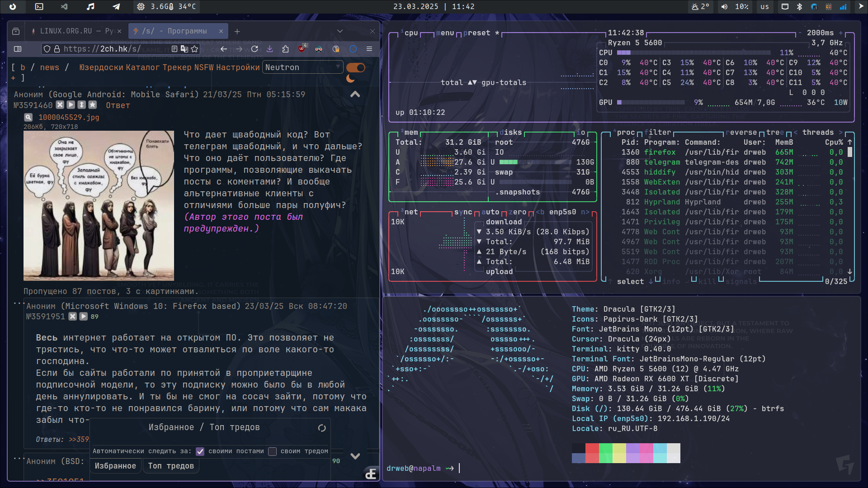
Task: Open the Firefox hamburger menu
Action: 369,49
